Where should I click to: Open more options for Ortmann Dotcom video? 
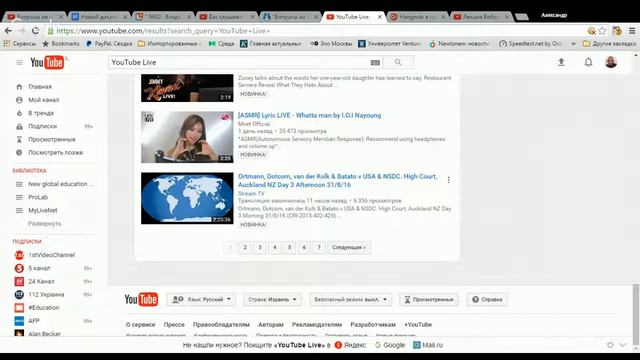[x=449, y=180]
